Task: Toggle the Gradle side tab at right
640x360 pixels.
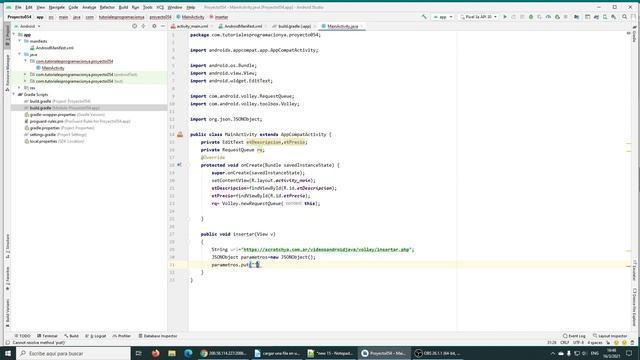Action: pos(634,34)
